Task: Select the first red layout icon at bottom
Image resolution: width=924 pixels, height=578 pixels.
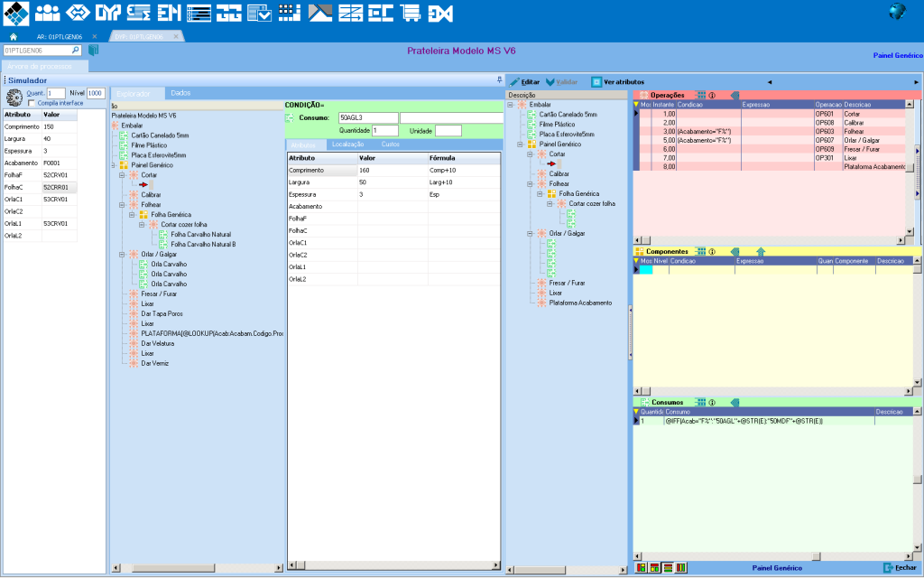Action: tap(641, 568)
